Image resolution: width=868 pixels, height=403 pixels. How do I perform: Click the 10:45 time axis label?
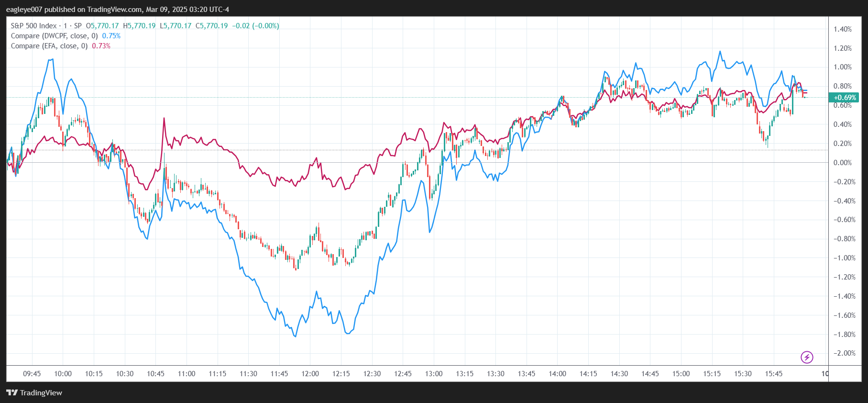[x=155, y=374]
